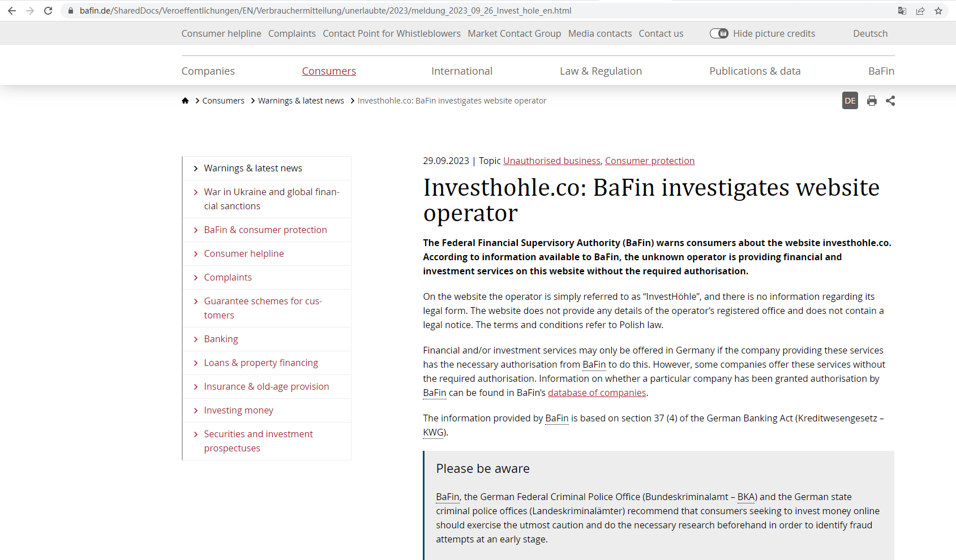The image size is (956, 560).
Task: Open Securities and investment prospectuses link
Action: [258, 441]
